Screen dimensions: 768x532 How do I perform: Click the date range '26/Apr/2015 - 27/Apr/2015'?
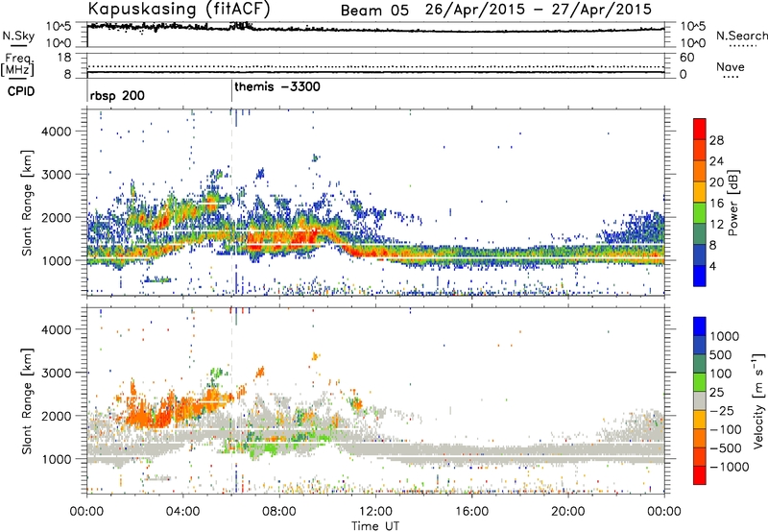539,10
